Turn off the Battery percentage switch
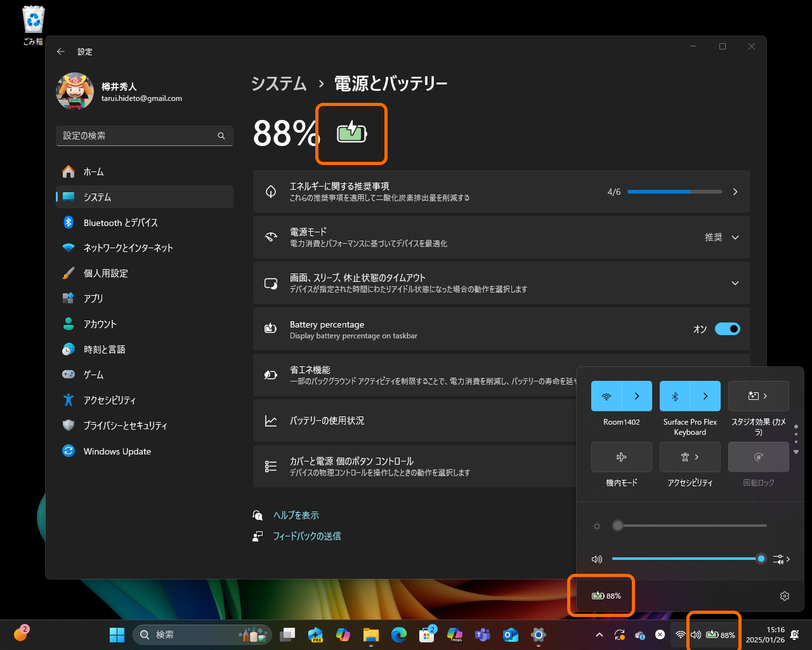812x650 pixels. click(x=728, y=329)
